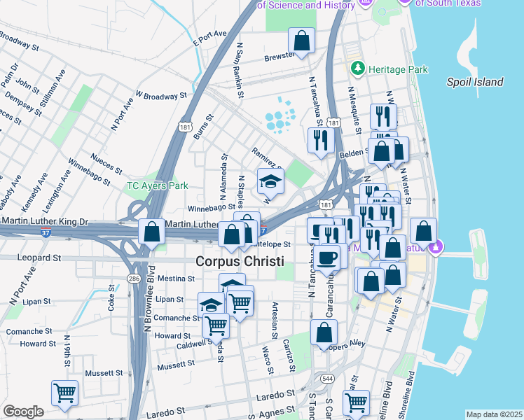This screenshot has width=524, height=420.
Task: Select the topmost restaurant marker near N Water St
Action: 384,117
